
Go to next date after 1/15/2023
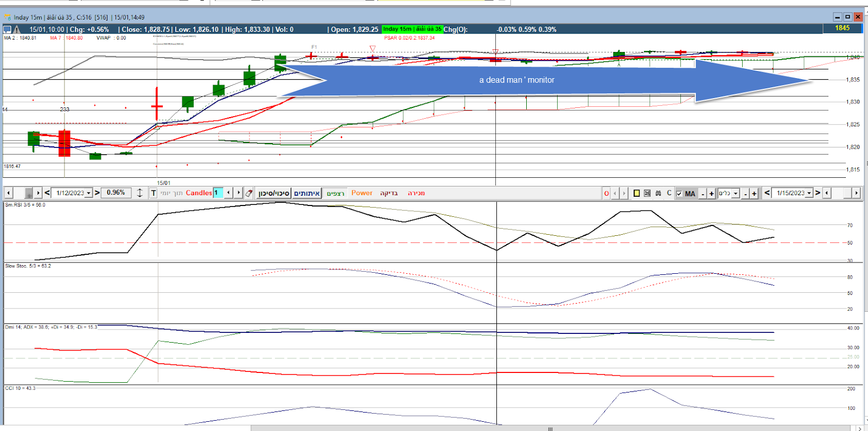click(818, 192)
